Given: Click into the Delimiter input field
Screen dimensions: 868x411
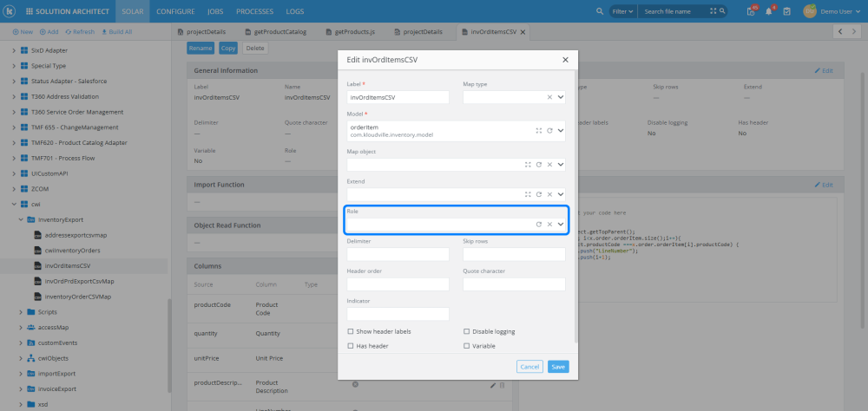Looking at the screenshot, I should (398, 254).
